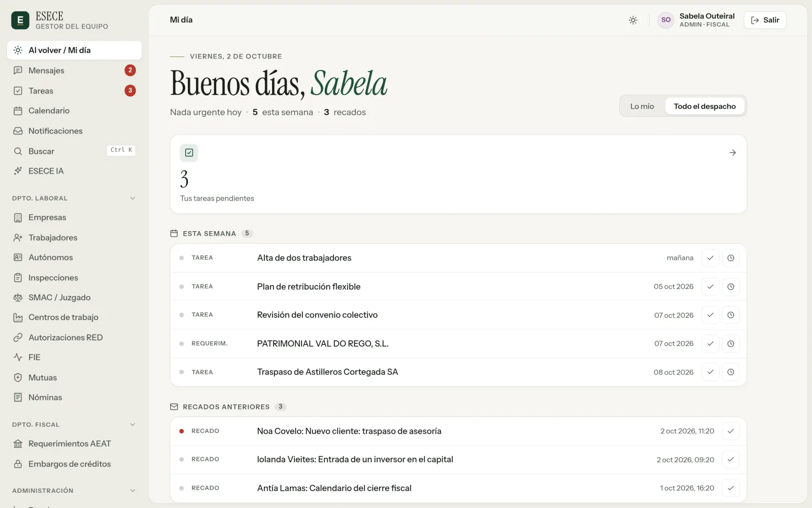Open Embargos de créditos
The height and width of the screenshot is (508, 812).
coord(74,464)
